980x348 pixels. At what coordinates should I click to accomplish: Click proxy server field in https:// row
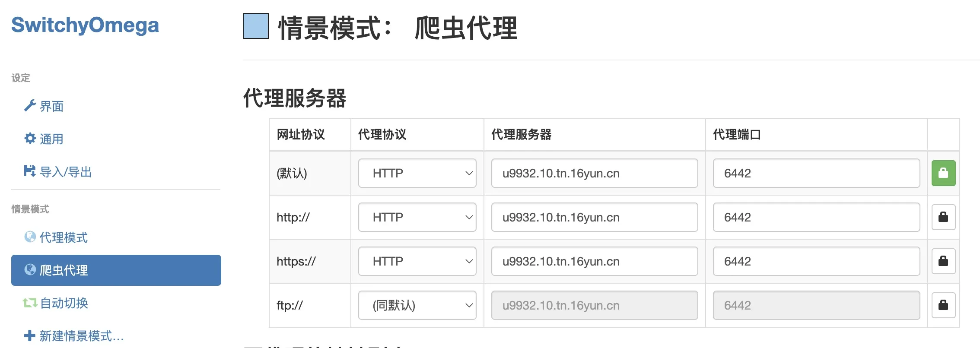595,261
